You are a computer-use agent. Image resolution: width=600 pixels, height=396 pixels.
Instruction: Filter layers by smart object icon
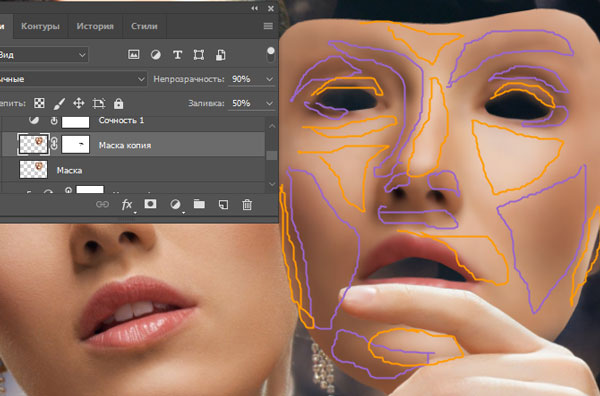(221, 55)
